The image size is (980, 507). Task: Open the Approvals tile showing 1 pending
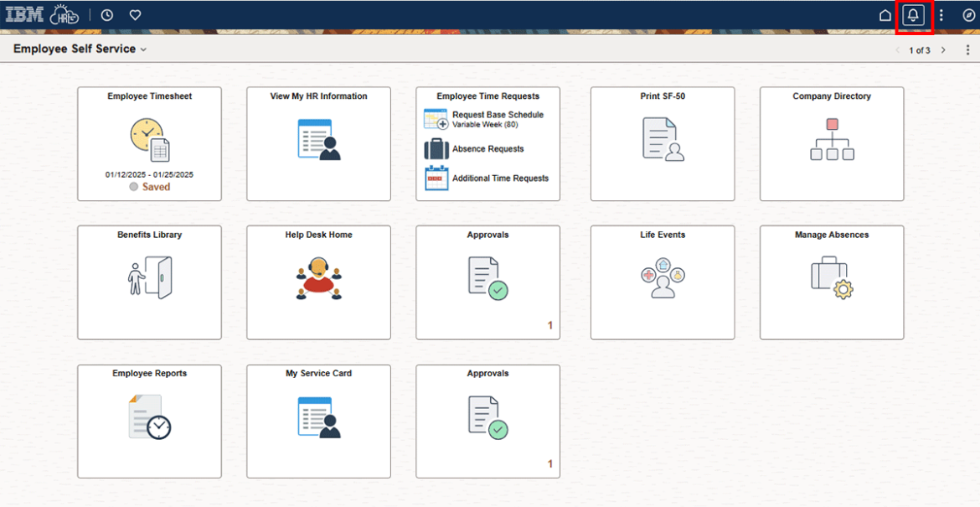487,282
